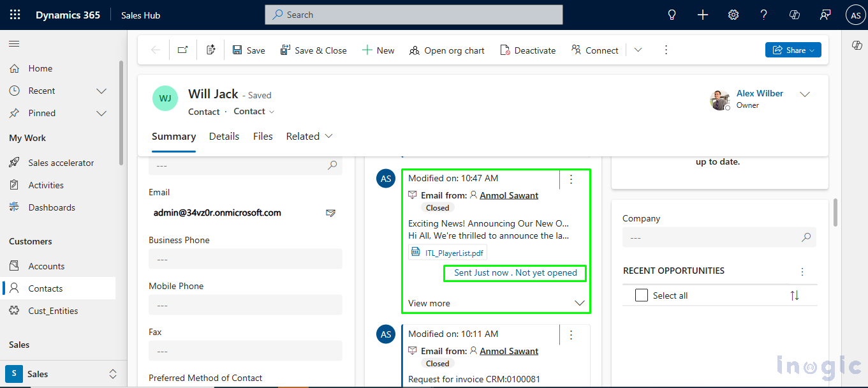Open Anmol Sawant link in 10:47 email
Viewport: 868px width, 388px height.
[x=509, y=195]
